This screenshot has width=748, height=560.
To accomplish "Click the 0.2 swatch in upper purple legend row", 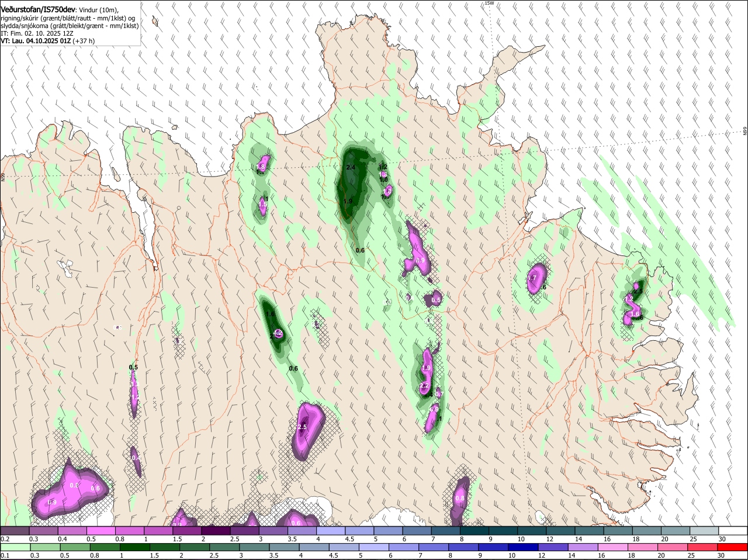I will point(15,531).
